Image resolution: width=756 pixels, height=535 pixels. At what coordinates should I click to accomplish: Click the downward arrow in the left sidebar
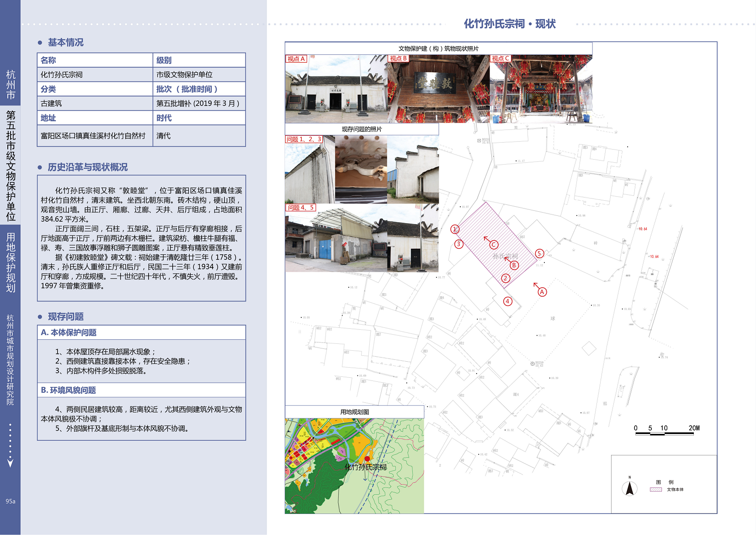pyautogui.click(x=10, y=463)
